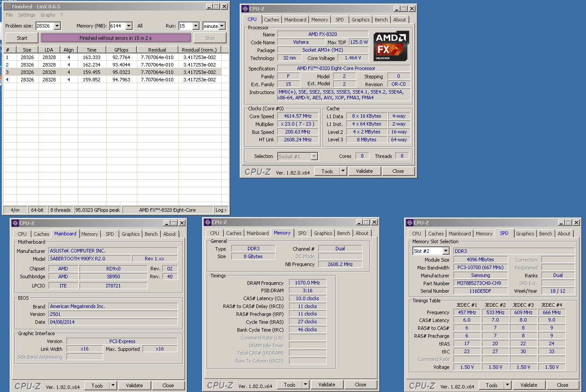Sort LinX results by the Time column header

tap(91, 50)
